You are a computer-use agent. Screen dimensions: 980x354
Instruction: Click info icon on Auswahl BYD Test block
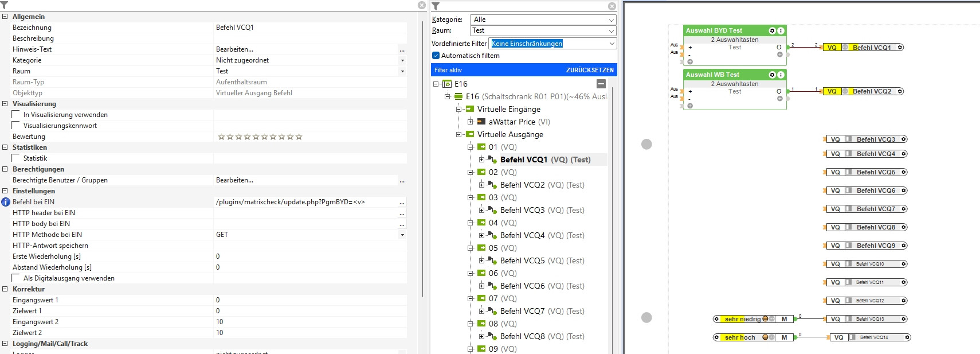tap(781, 30)
